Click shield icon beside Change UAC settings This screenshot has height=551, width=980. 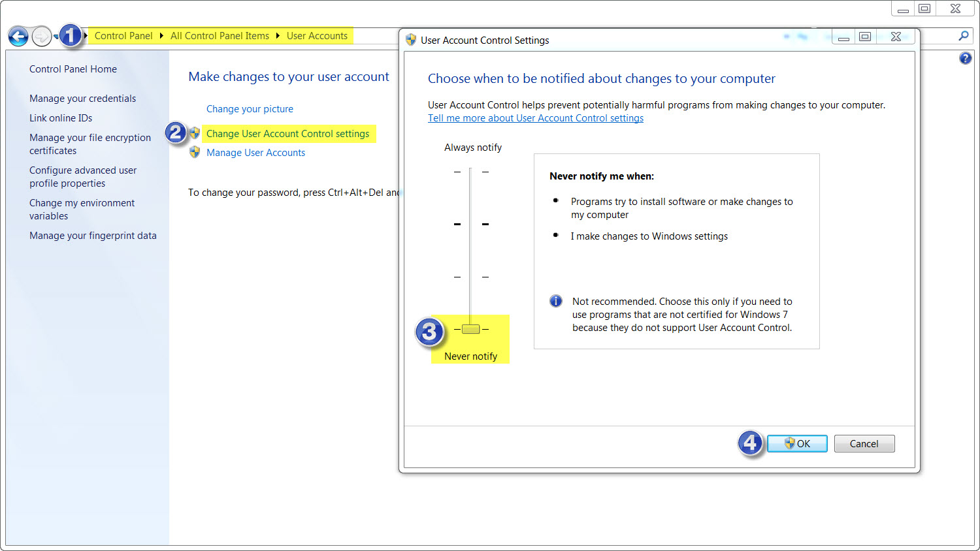point(195,133)
